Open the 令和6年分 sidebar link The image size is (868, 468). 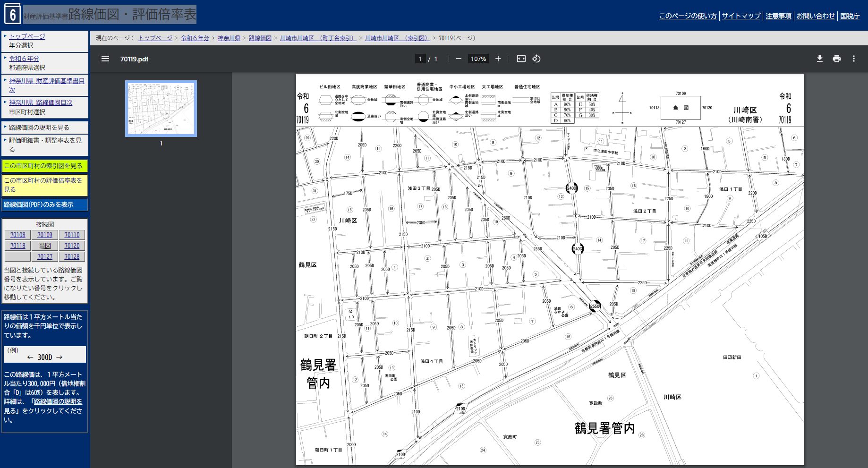[24, 59]
